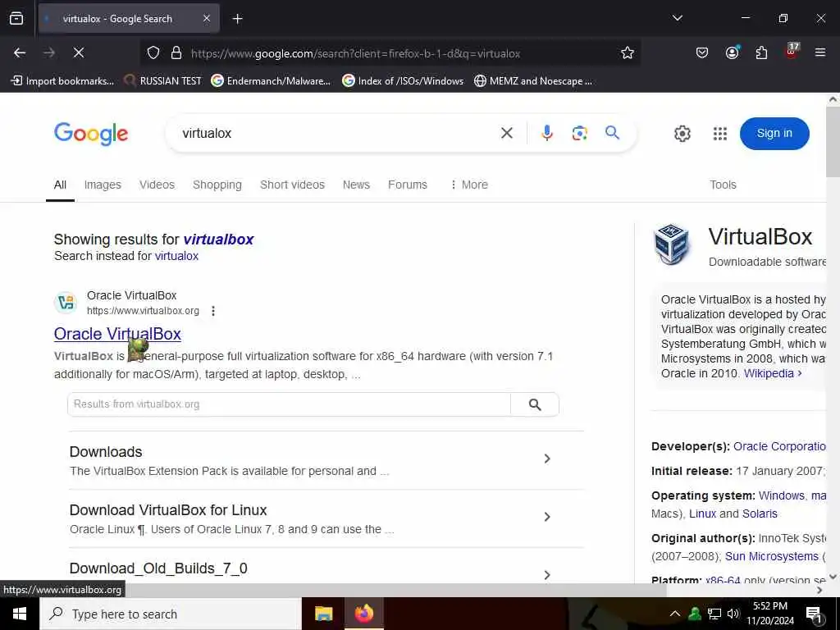Sign in to Google
Image resolution: width=840 pixels, height=630 pixels.
pos(774,134)
